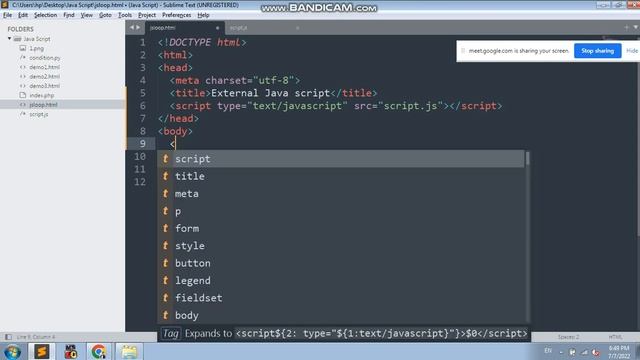Viewport: 640px width, 360px height.
Task: Open demo1.html in sidebar
Action: coord(44,67)
